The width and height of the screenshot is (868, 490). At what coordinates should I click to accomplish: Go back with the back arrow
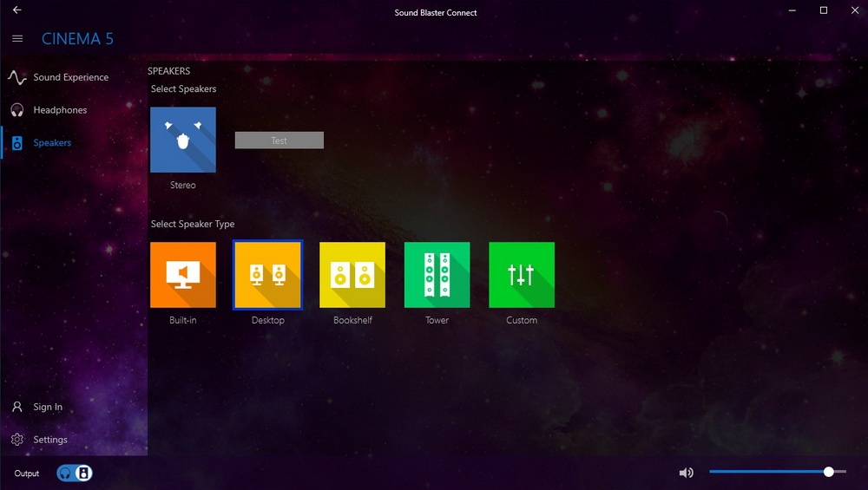17,10
